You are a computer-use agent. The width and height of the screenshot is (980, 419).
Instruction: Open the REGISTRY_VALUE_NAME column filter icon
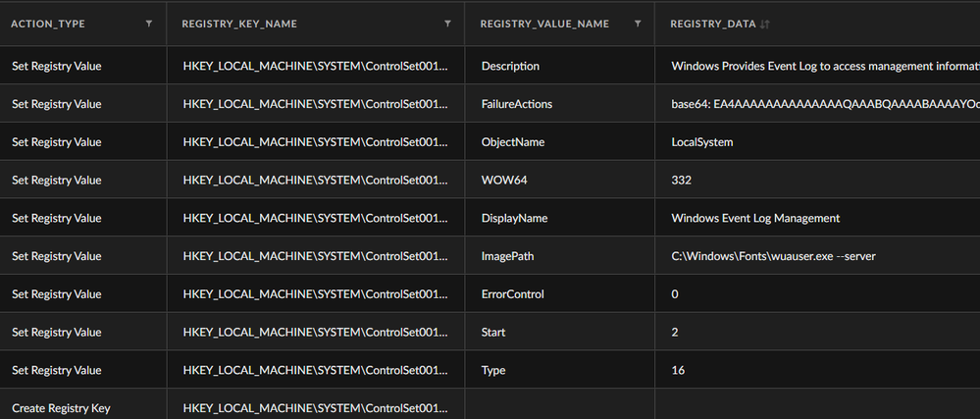click(x=638, y=24)
